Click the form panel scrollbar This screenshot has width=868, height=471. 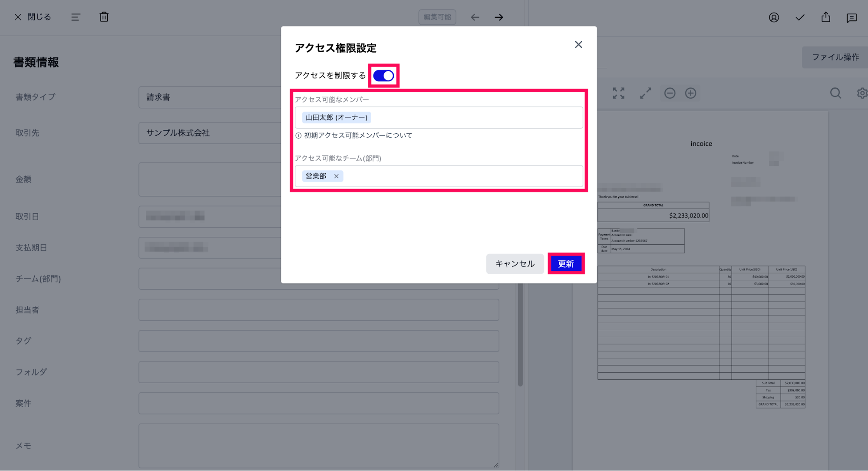tap(520, 335)
